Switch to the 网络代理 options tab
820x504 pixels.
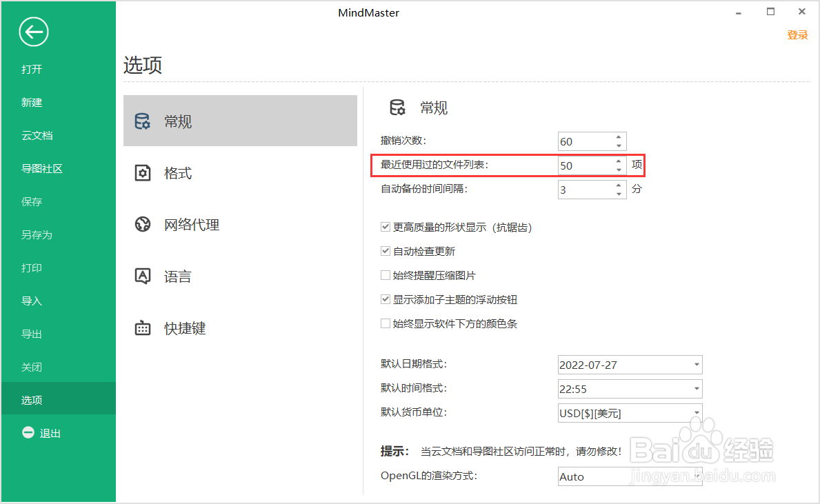[x=240, y=224]
